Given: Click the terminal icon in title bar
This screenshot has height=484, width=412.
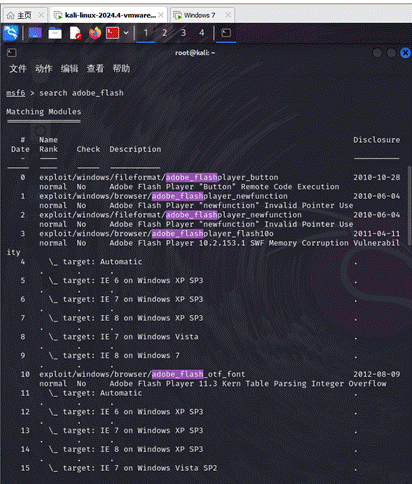Looking at the screenshot, I should point(12,53).
